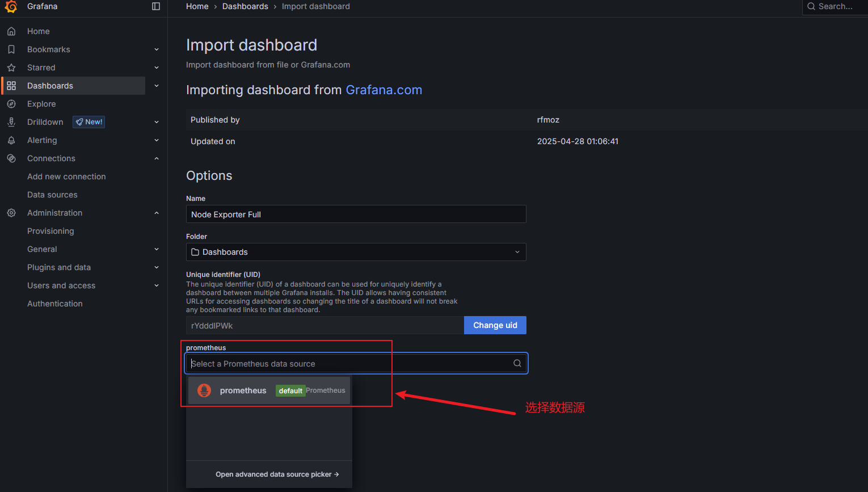
Task: Click the Starred star icon
Action: (x=11, y=68)
